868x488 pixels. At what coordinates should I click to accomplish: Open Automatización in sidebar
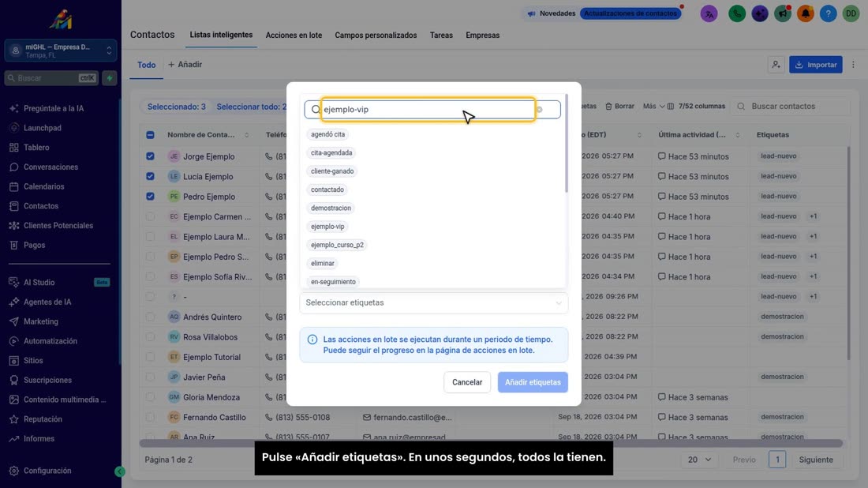coord(50,341)
